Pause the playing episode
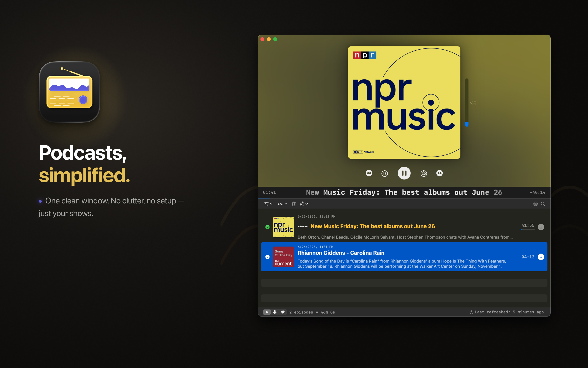Image resolution: width=588 pixels, height=368 pixels. (x=404, y=173)
